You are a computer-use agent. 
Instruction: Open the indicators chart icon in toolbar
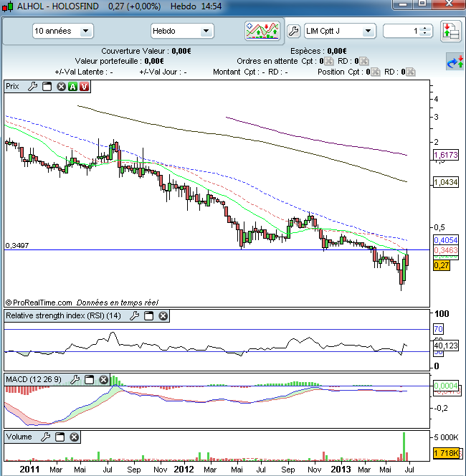click(x=262, y=31)
